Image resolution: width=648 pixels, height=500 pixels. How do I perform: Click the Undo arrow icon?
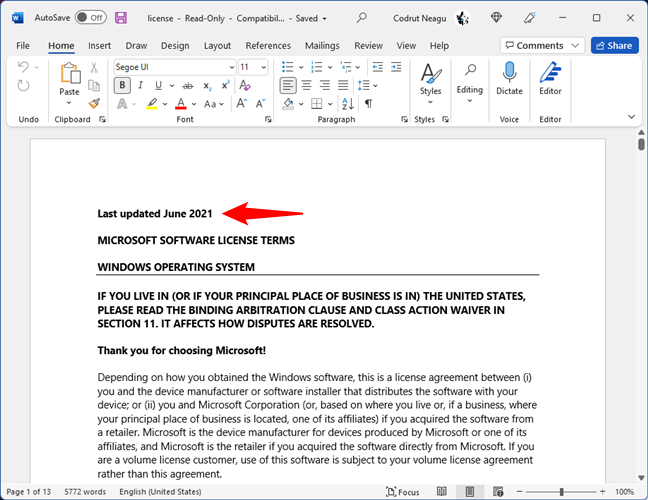tap(24, 67)
